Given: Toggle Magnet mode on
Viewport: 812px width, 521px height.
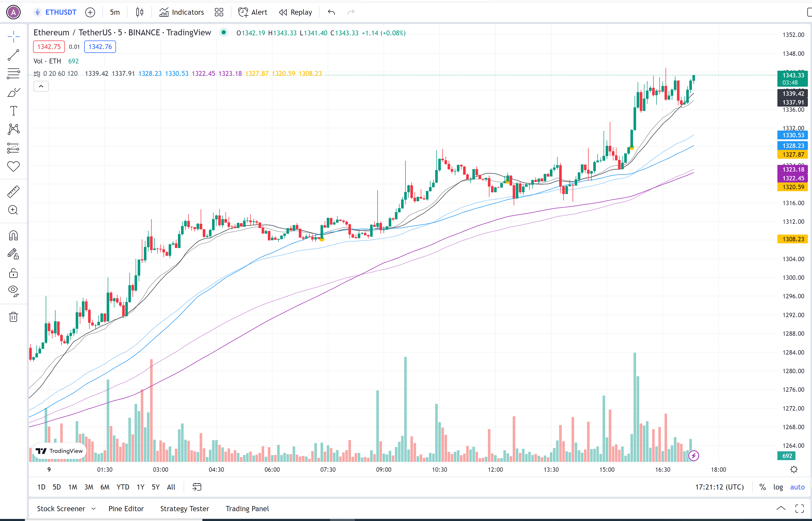Looking at the screenshot, I should [13, 235].
